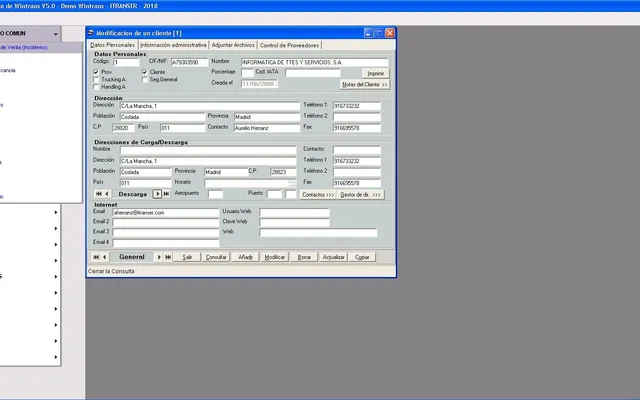Enable the Seg.General checkbox
Viewport: 640px width, 400px height.
(144, 80)
